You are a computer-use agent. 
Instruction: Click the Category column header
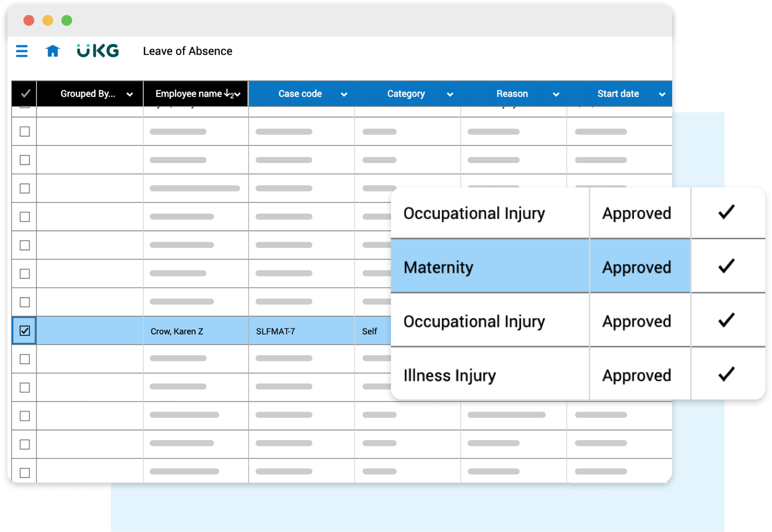pos(406,94)
